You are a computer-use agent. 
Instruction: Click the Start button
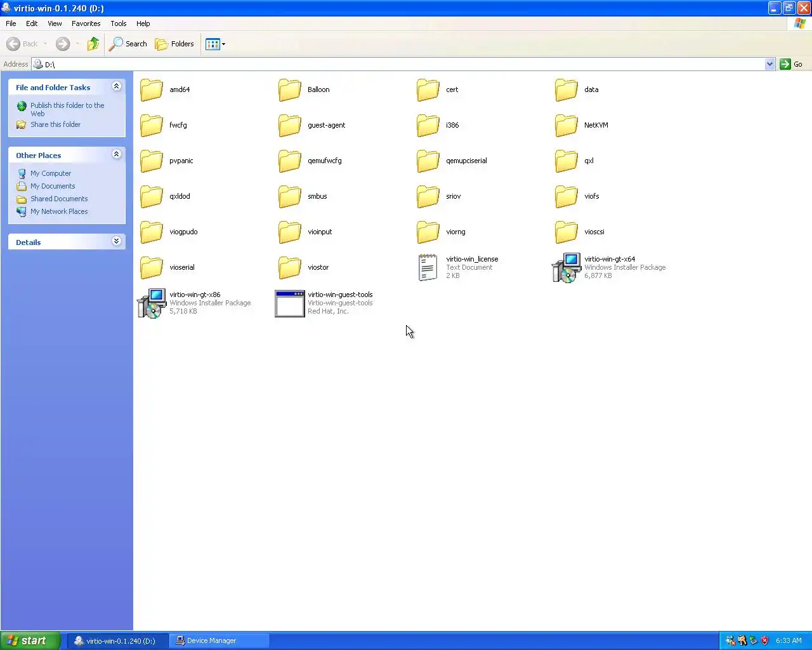pos(30,640)
